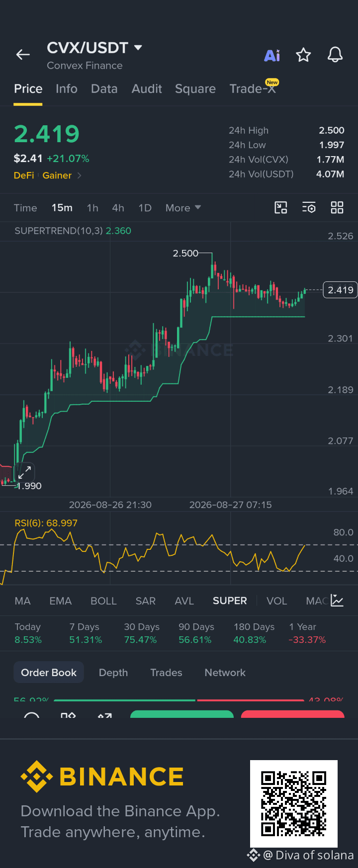The width and height of the screenshot is (358, 868).
Task: Toggle the VOL sub-indicator
Action: (x=276, y=601)
